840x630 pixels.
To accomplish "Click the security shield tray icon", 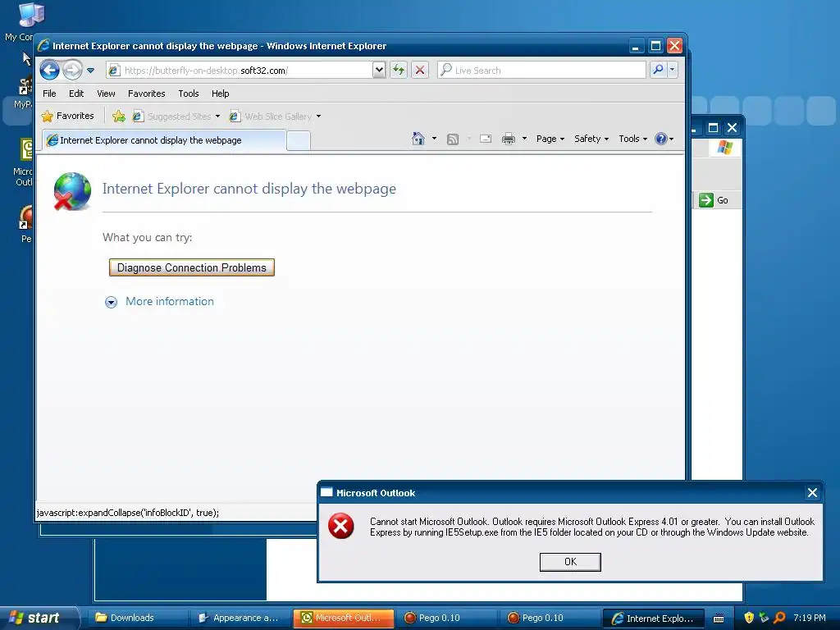I will [x=749, y=618].
